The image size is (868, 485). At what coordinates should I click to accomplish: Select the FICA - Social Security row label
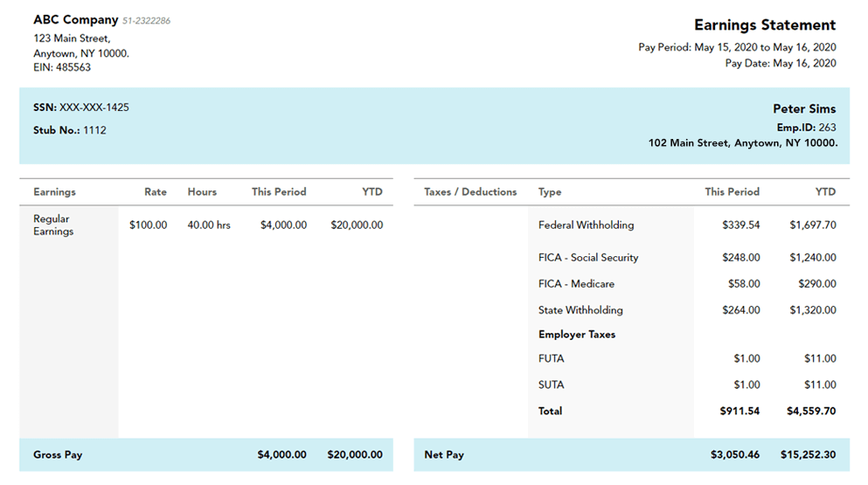[588, 258]
